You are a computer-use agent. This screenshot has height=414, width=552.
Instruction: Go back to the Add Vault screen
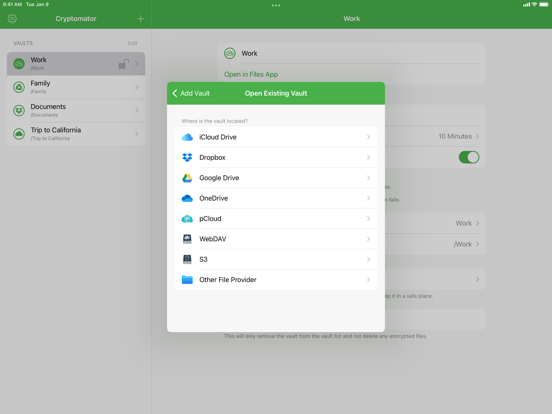click(191, 93)
